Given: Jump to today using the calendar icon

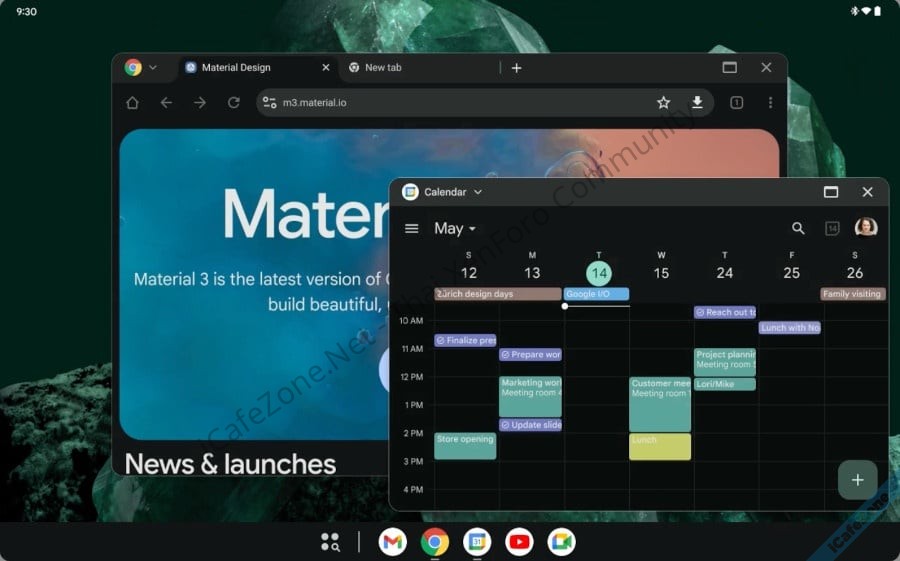Looking at the screenshot, I should (831, 228).
